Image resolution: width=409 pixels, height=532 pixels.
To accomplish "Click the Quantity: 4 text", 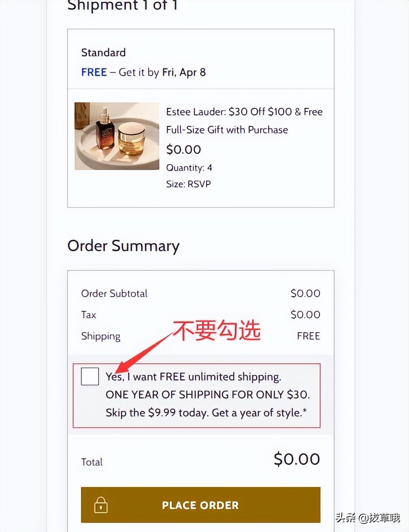I will pyautogui.click(x=189, y=168).
